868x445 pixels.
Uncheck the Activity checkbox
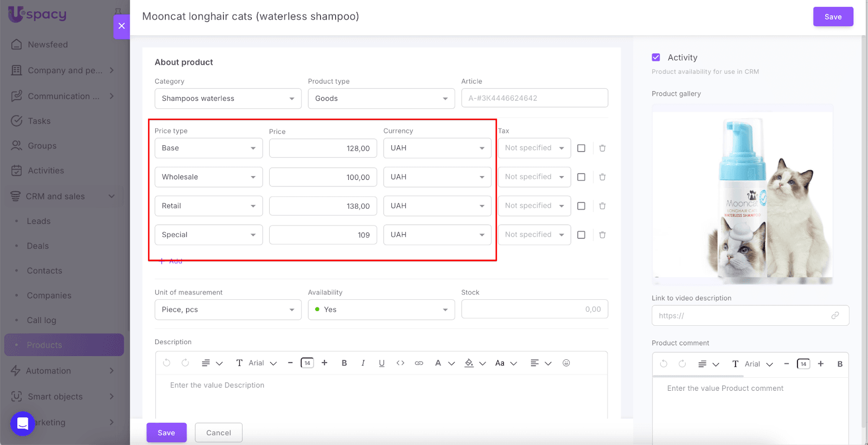(656, 57)
